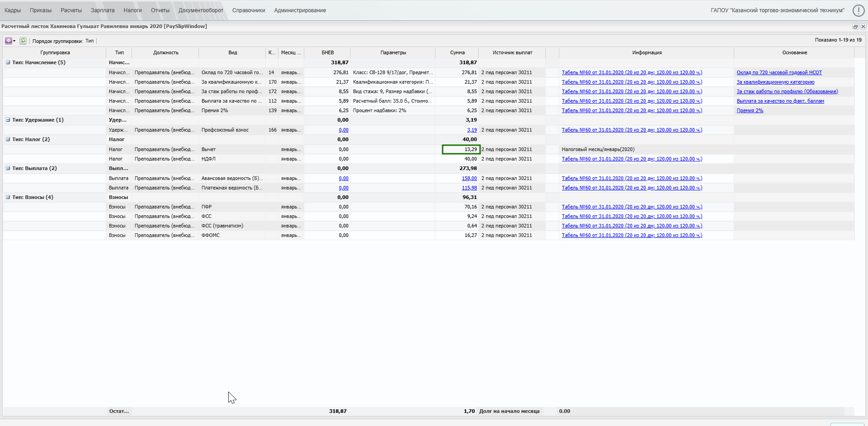Open the Расчеты menu
The image size is (868, 426).
coord(71,10)
